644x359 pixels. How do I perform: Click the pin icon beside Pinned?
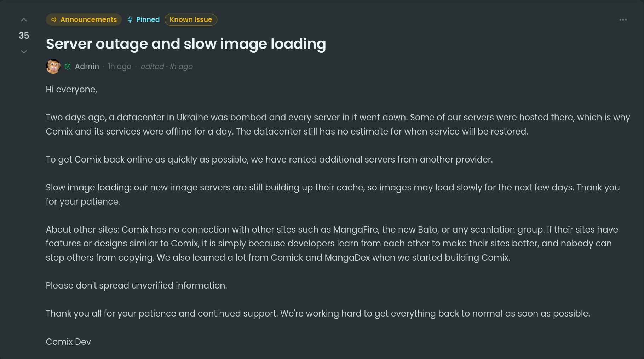(x=130, y=20)
